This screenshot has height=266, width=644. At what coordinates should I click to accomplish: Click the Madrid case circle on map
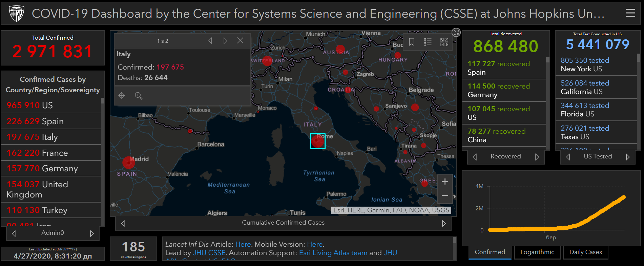(129, 163)
